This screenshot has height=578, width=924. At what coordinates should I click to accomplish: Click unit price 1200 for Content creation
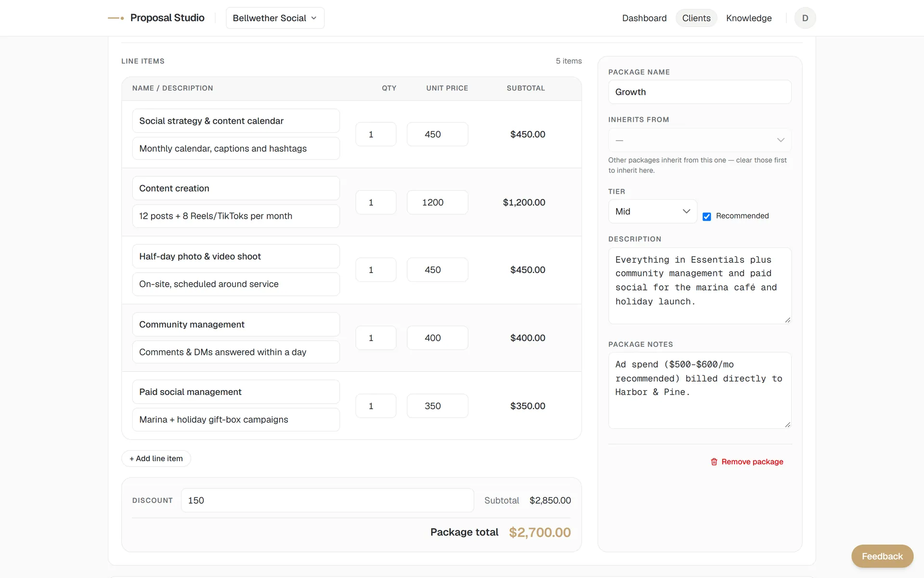pos(437,202)
